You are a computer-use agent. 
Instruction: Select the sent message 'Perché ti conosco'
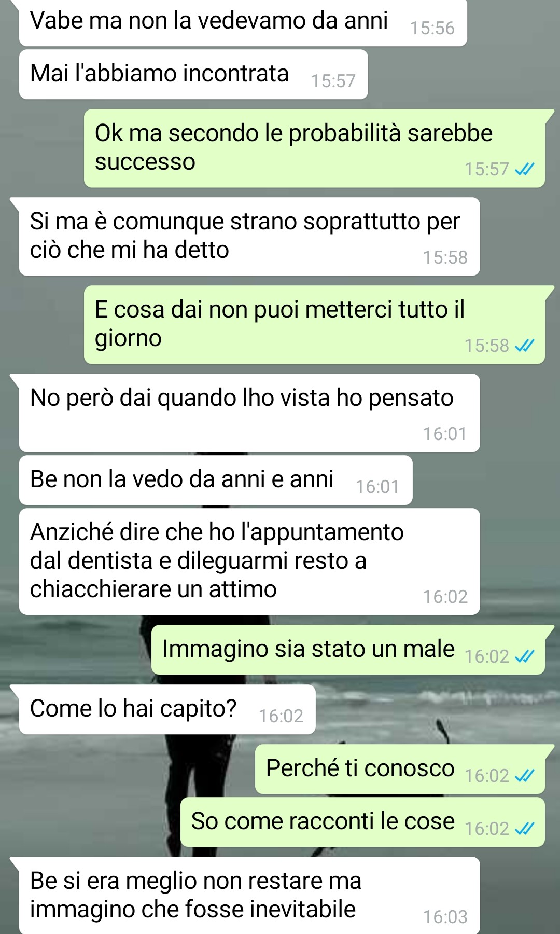point(400,770)
